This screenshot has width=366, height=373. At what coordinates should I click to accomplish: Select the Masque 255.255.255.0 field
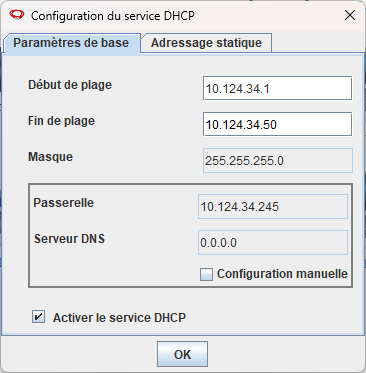pos(278,160)
